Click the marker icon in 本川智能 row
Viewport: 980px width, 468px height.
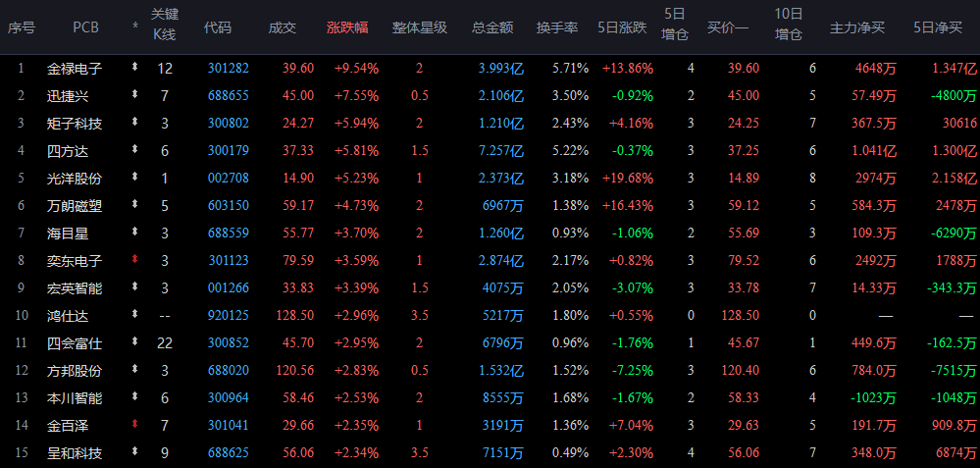click(134, 396)
